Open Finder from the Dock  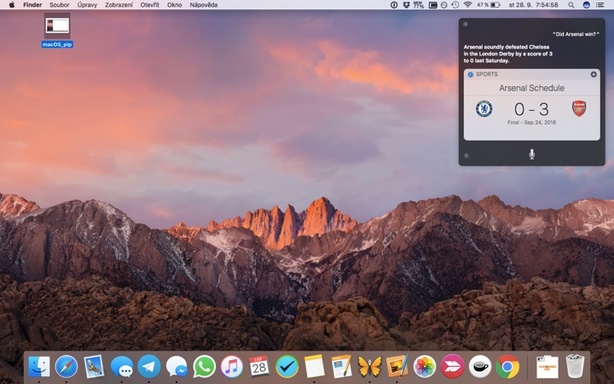point(39,367)
